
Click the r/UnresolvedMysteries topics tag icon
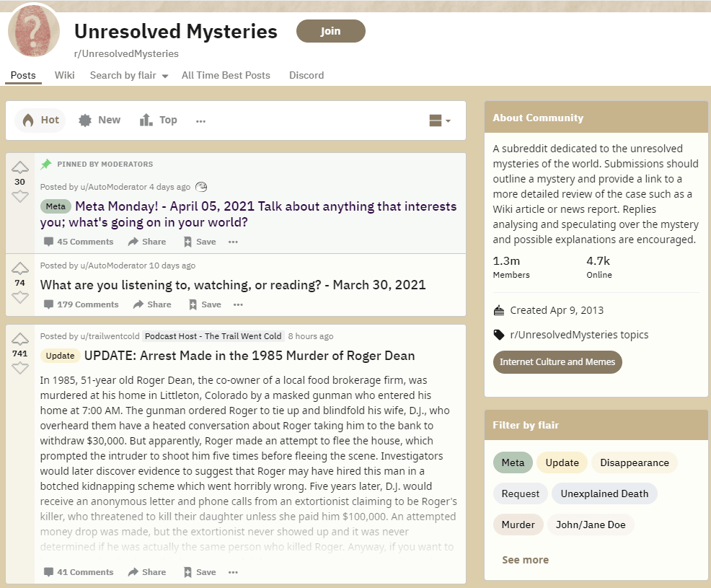pyautogui.click(x=499, y=335)
